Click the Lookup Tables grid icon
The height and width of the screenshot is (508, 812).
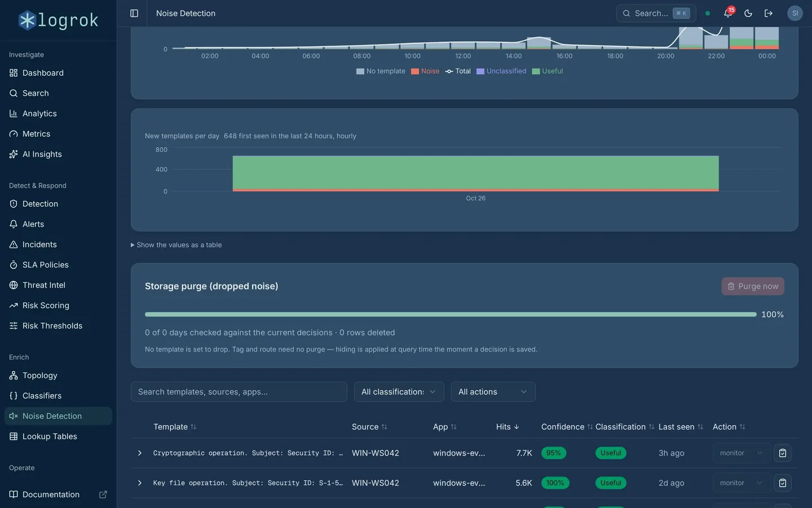[x=14, y=436]
